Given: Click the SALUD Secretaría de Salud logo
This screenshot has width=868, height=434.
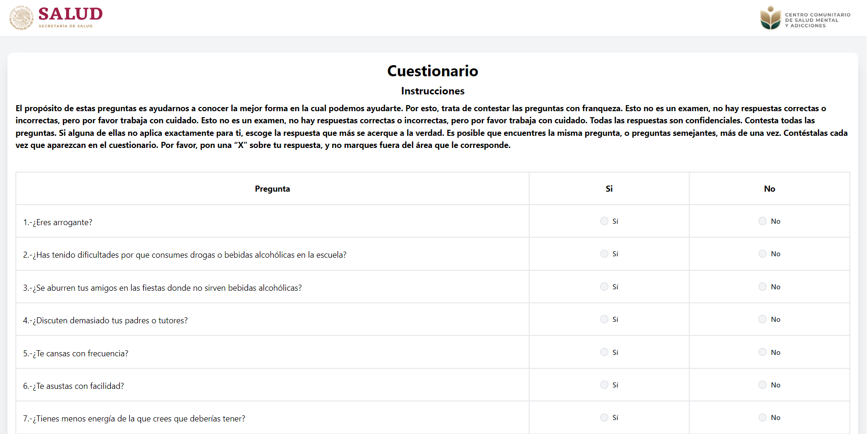Looking at the screenshot, I should (x=56, y=18).
